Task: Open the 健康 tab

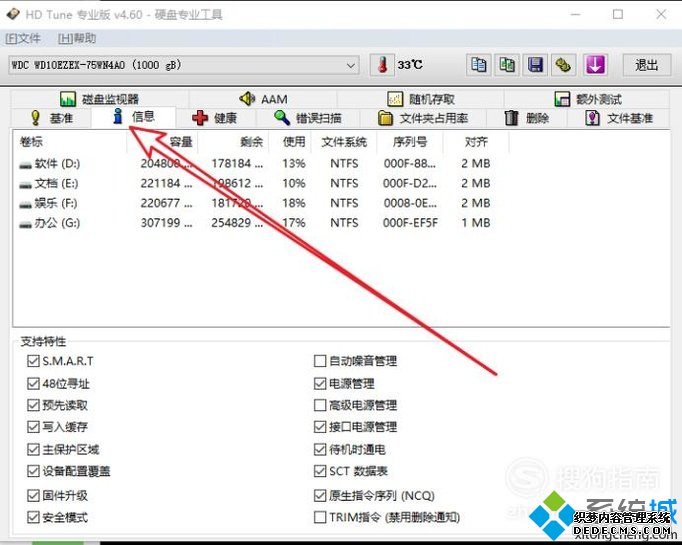Action: coord(215,118)
